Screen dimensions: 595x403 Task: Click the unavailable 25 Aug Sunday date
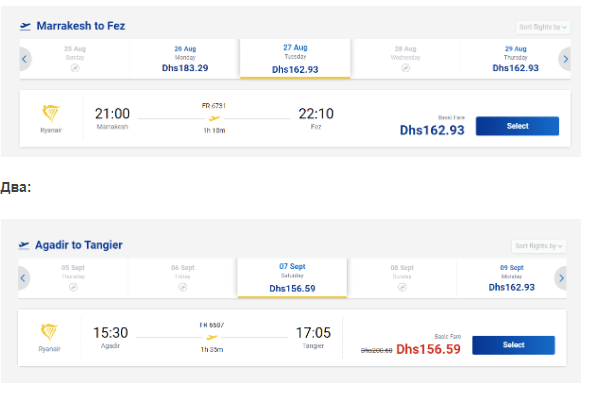point(75,59)
